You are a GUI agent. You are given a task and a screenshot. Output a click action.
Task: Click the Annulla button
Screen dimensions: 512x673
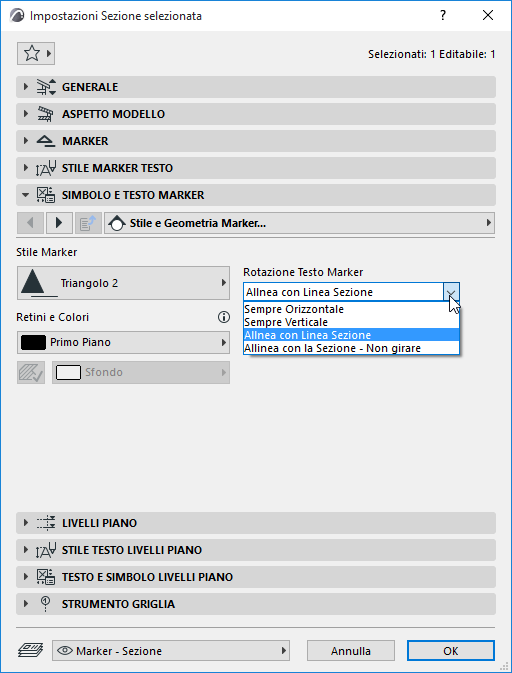point(351,651)
